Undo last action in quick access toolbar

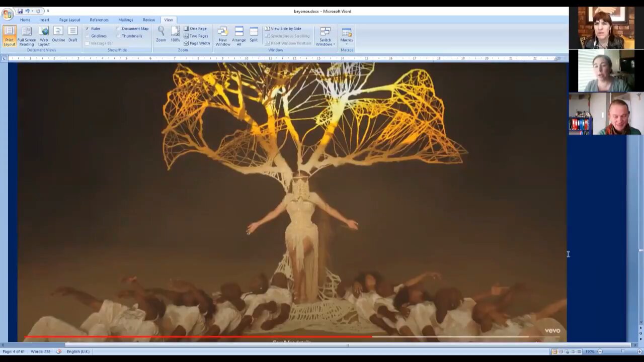(27, 11)
